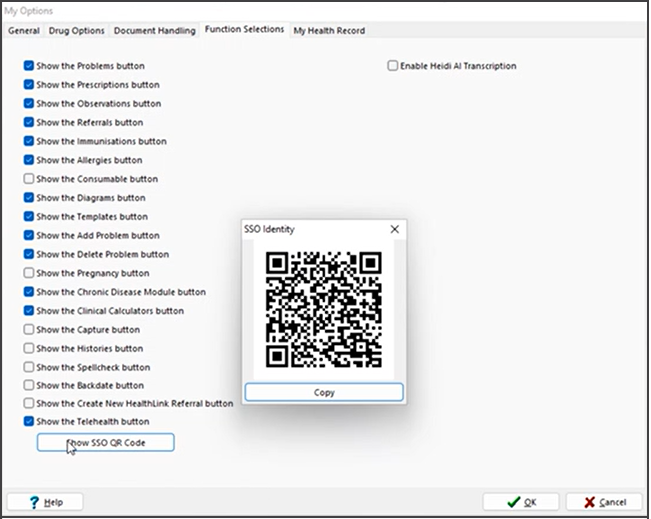This screenshot has height=519, width=651.
Task: Uncheck Show the Telehealth button
Action: pyautogui.click(x=29, y=421)
